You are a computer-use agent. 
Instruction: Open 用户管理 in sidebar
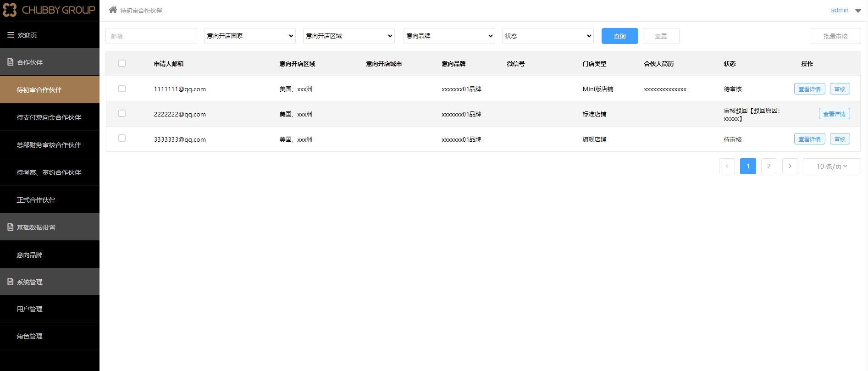[50, 309]
